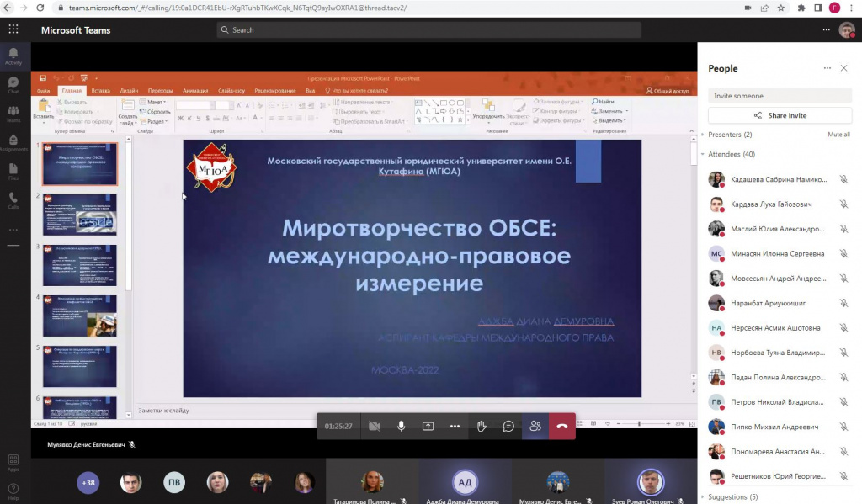Click Рецензирование tab in shared PowerPoint
This screenshot has height=504, width=862.
tap(275, 91)
